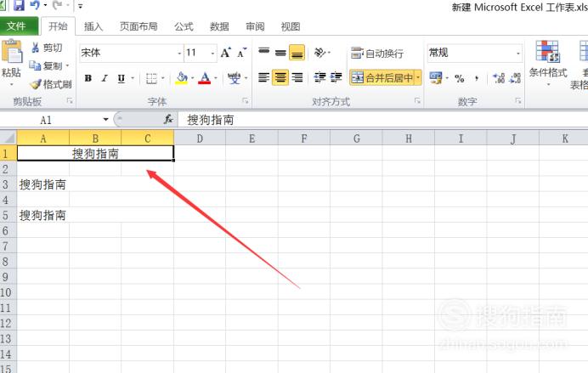Switch to the 开始 tab
588x373 pixels.
tap(58, 26)
